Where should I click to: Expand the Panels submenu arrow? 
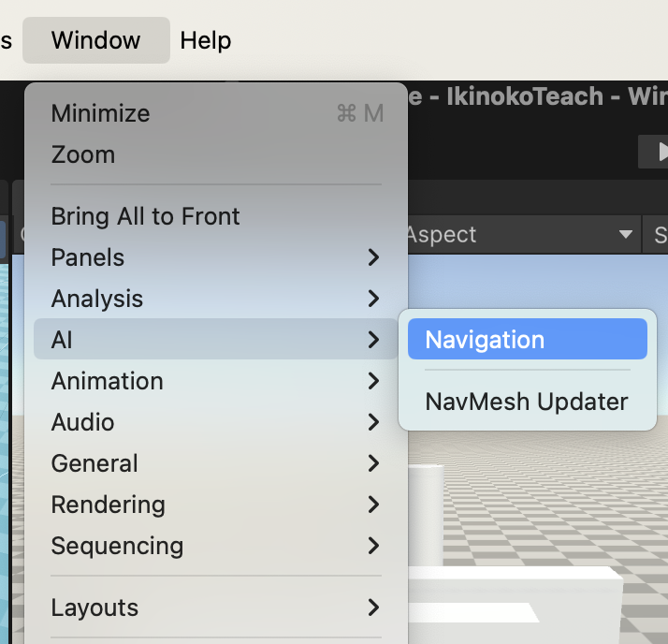(x=373, y=257)
